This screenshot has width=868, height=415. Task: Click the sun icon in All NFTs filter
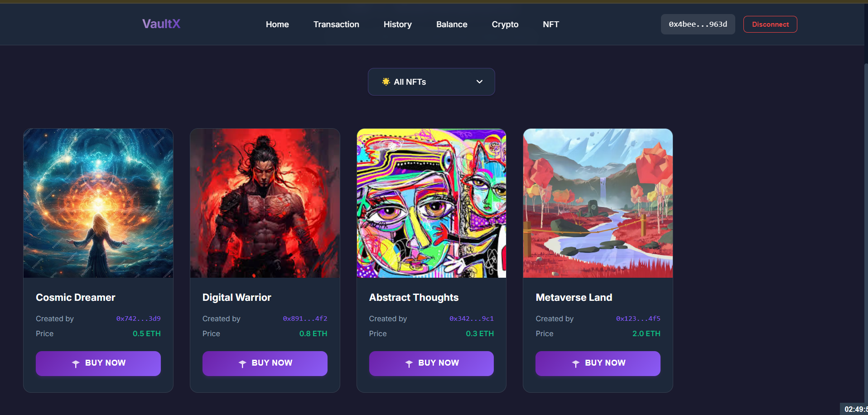386,82
